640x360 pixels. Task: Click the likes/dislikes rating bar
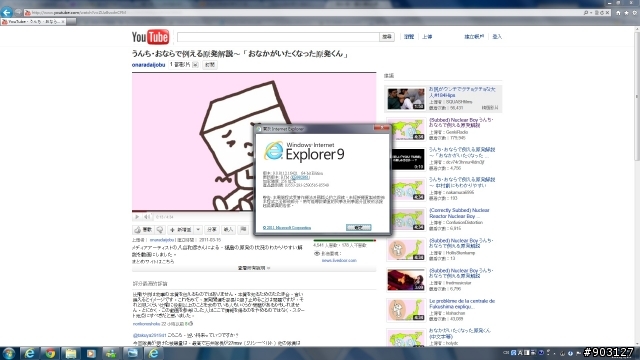pyautogui.click(x=344, y=241)
